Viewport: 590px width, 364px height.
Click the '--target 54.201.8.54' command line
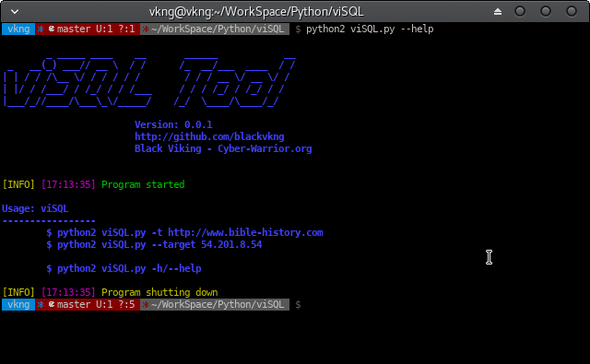click(x=154, y=244)
